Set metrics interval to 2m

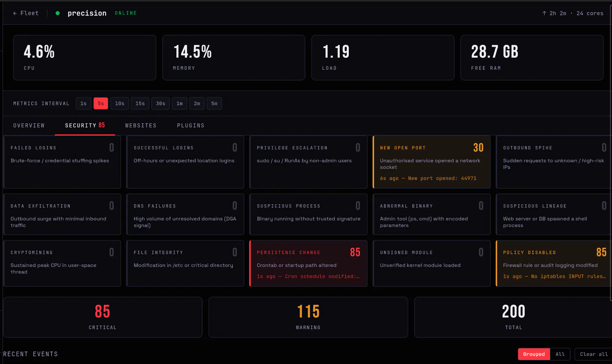197,103
